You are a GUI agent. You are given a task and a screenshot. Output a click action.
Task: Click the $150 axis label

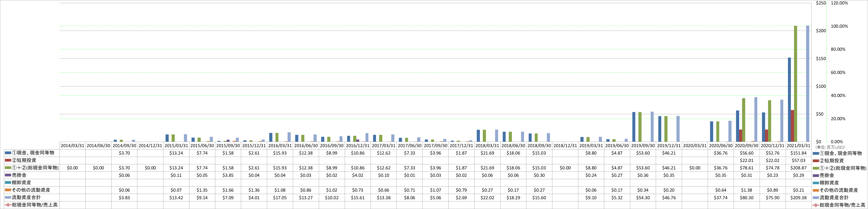click(821, 59)
